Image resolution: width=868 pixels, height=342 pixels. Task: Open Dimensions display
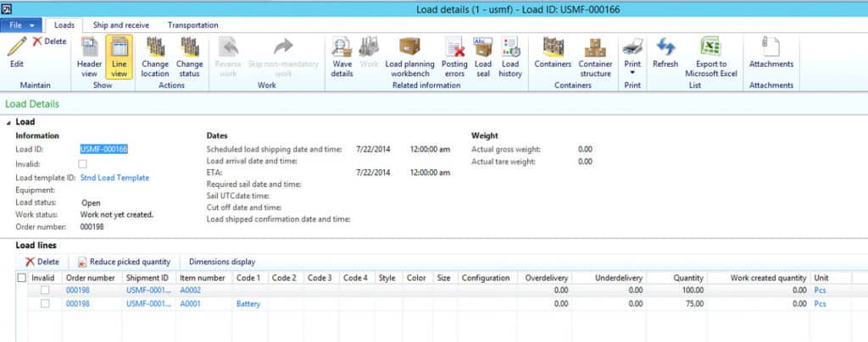[x=222, y=262]
